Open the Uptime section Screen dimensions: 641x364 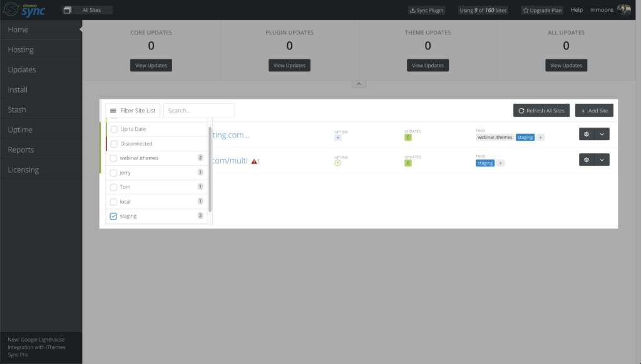click(41, 130)
